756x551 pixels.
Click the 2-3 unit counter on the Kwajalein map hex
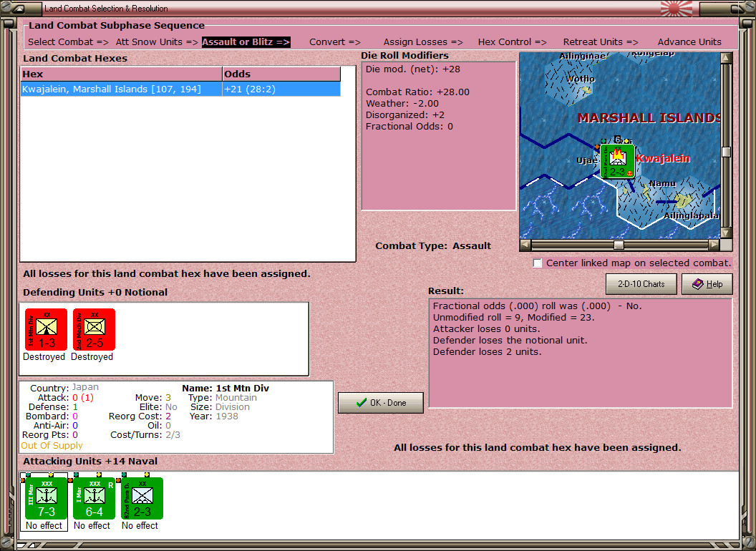pyautogui.click(x=617, y=162)
